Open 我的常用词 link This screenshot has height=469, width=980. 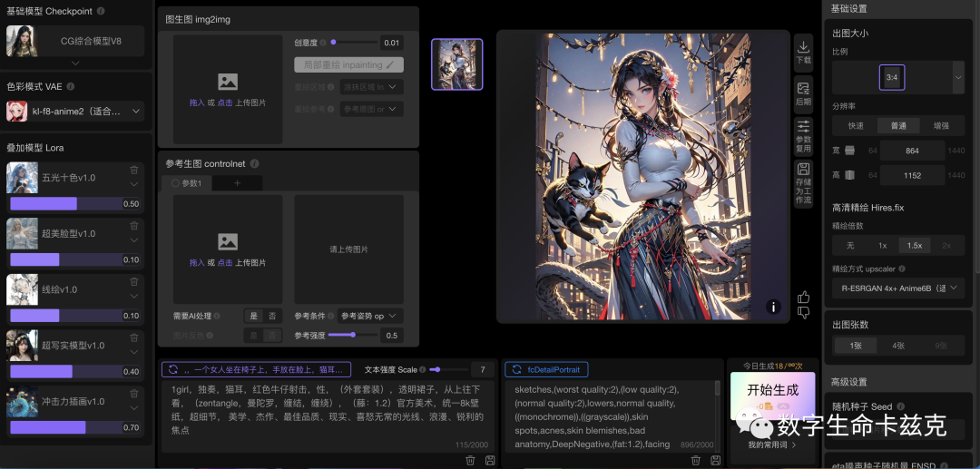[x=772, y=445]
